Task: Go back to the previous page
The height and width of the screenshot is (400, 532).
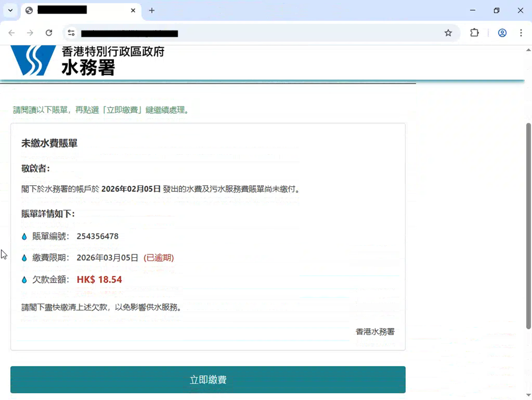Action: pyautogui.click(x=11, y=33)
